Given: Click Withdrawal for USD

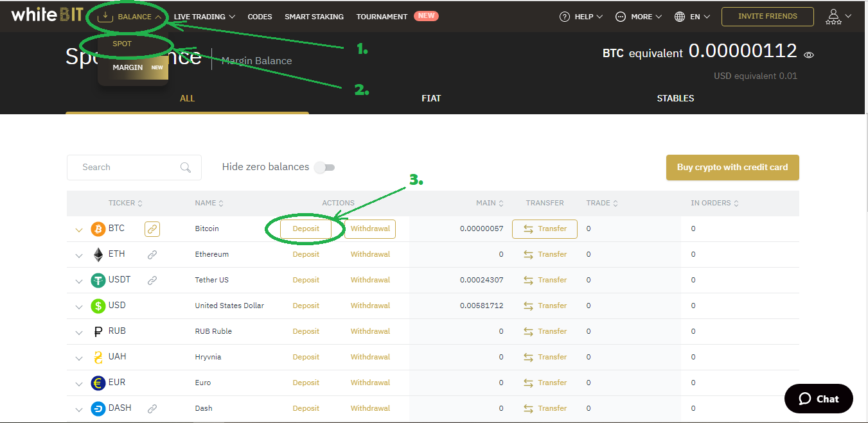Looking at the screenshot, I should click(370, 306).
